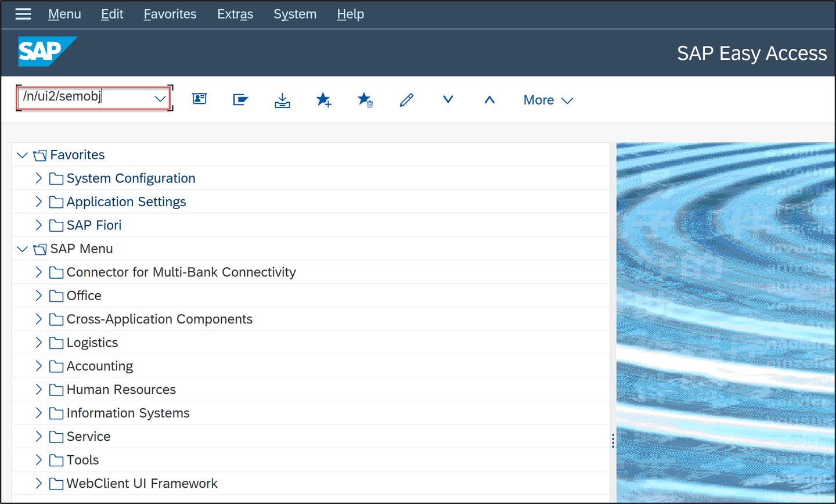Expand the System Configuration folder
Viewport: 836px width, 504px height.
point(38,178)
